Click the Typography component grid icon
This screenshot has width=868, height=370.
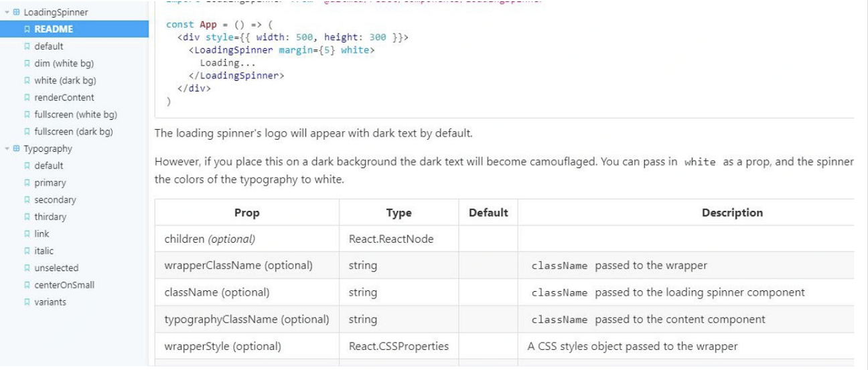click(17, 149)
